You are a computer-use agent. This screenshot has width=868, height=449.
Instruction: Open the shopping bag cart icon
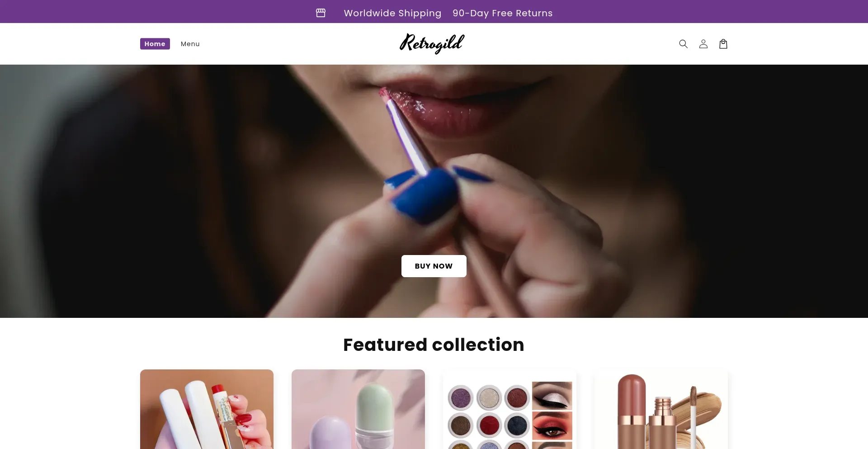(x=723, y=44)
